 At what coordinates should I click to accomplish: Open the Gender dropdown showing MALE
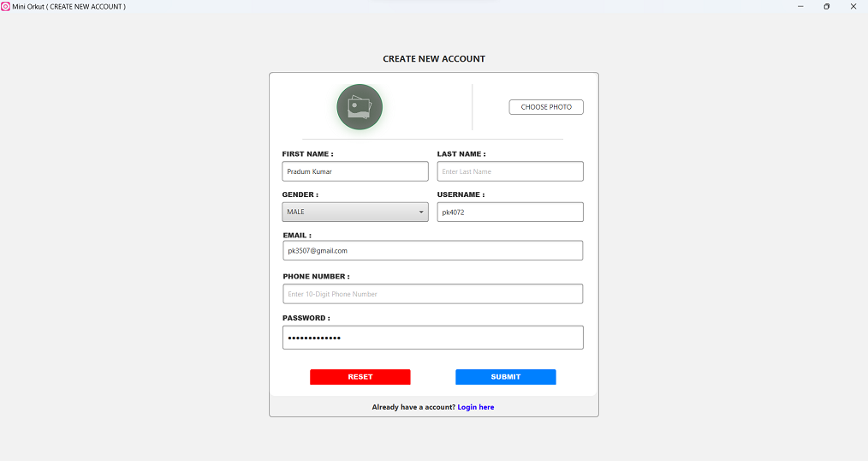[x=355, y=212]
